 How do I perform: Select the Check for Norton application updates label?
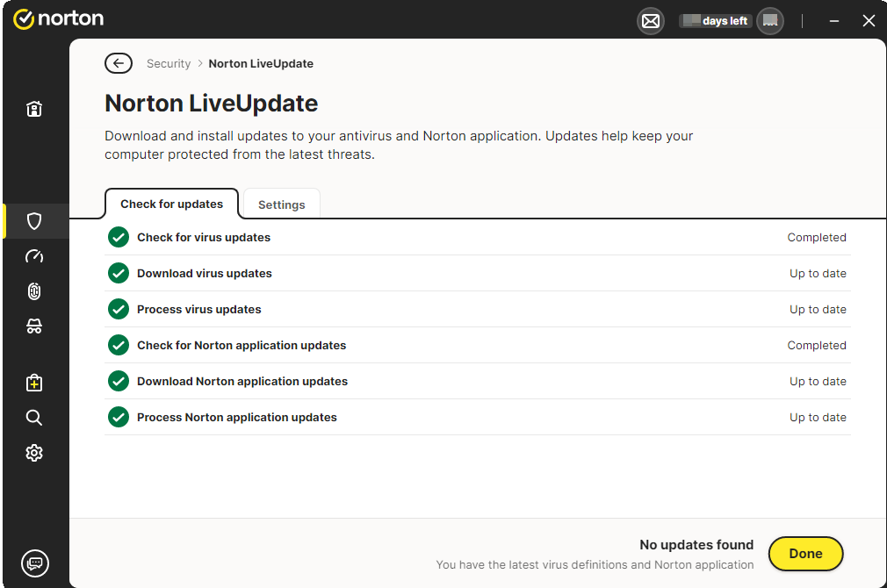[x=242, y=346]
